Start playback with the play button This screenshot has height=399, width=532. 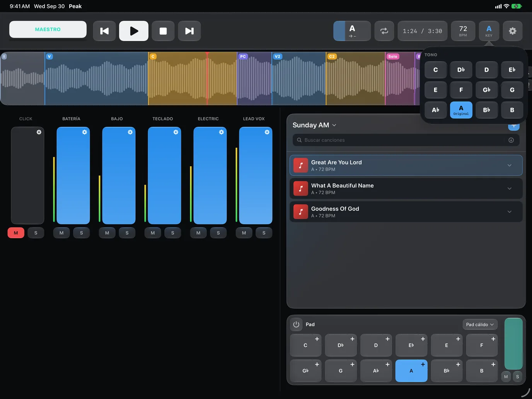coord(134,31)
